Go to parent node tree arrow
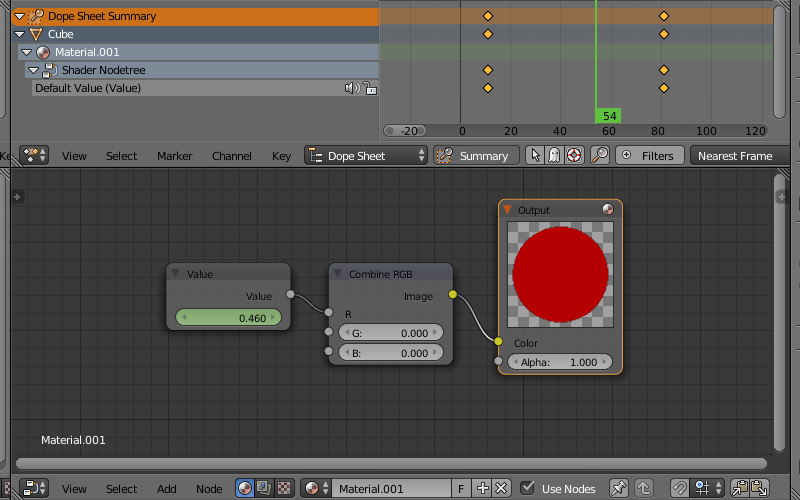The height and width of the screenshot is (500, 800). tap(644, 488)
